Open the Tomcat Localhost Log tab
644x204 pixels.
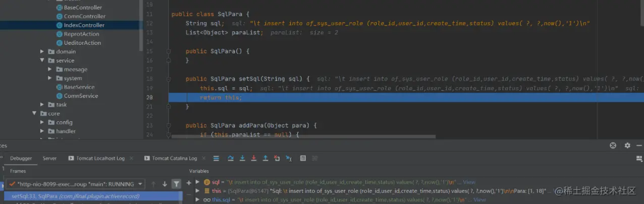coord(96,158)
